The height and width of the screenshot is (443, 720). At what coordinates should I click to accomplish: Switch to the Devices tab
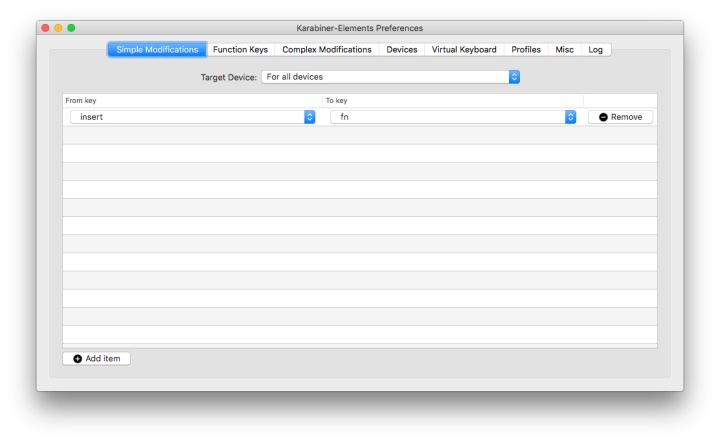(402, 50)
